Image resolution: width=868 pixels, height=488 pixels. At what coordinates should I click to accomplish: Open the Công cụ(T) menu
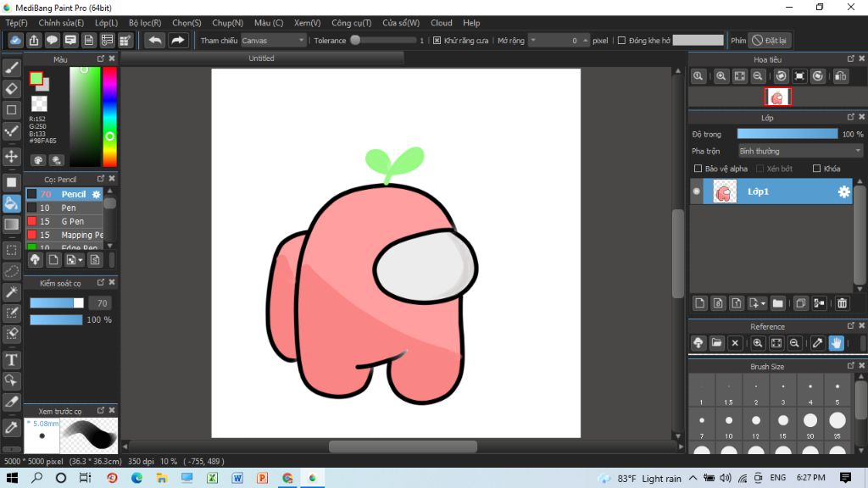[352, 23]
